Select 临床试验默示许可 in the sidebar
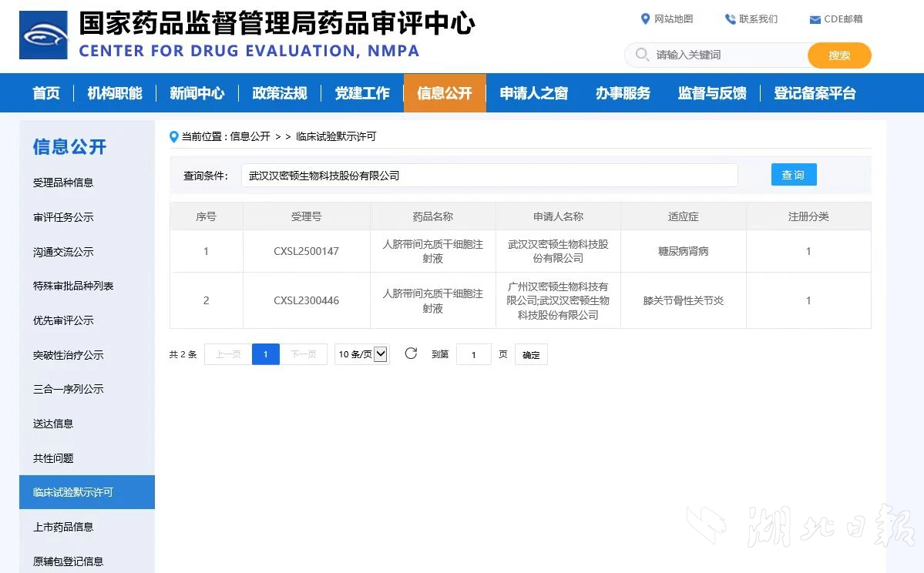Screen dimensions: 924x573 [87, 492]
